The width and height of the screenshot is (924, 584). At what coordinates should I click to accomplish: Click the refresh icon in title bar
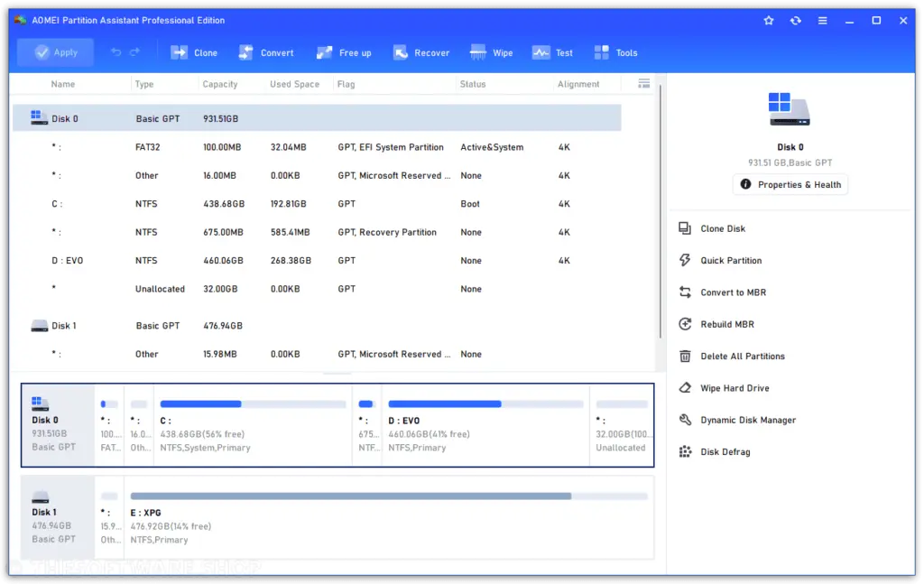(796, 21)
